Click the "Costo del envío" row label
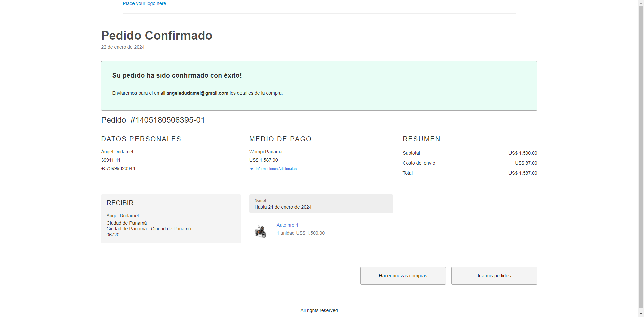This screenshot has width=644, height=317. 419,163
